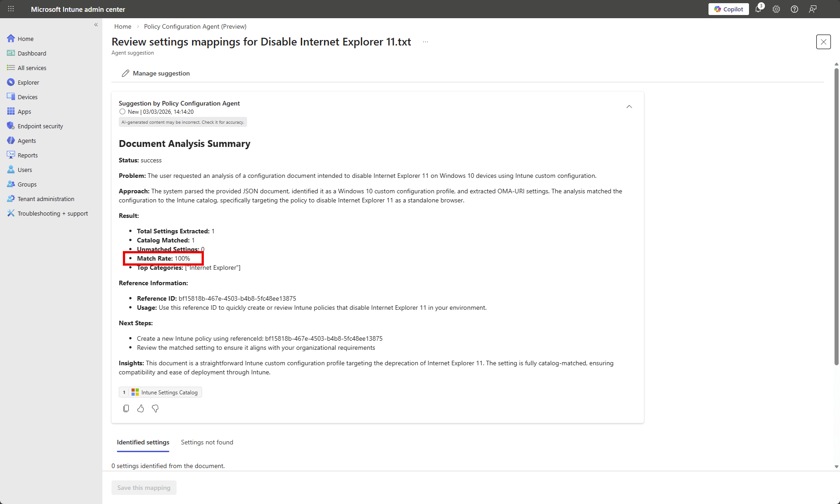Open Endpoint security in sidebar
Screen dimensions: 840x504
click(40, 126)
